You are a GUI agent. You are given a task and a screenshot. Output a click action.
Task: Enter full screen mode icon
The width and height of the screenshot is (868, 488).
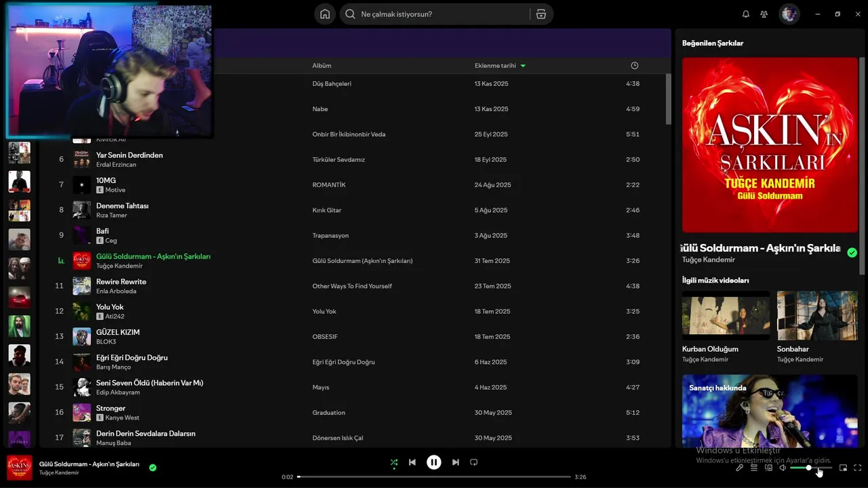858,468
